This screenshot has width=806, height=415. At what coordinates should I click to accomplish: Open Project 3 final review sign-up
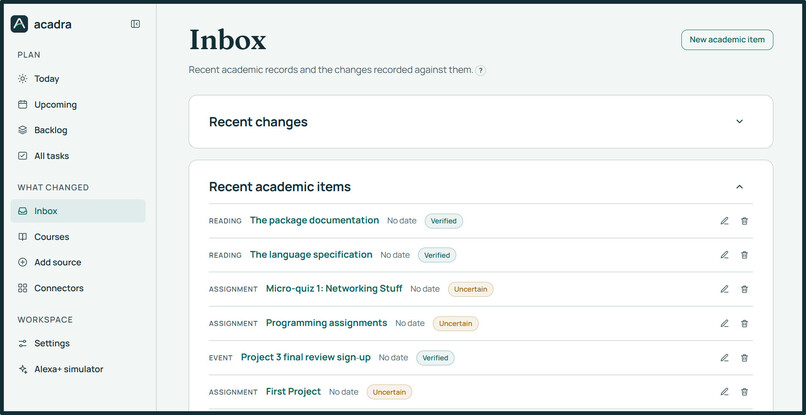(x=306, y=357)
